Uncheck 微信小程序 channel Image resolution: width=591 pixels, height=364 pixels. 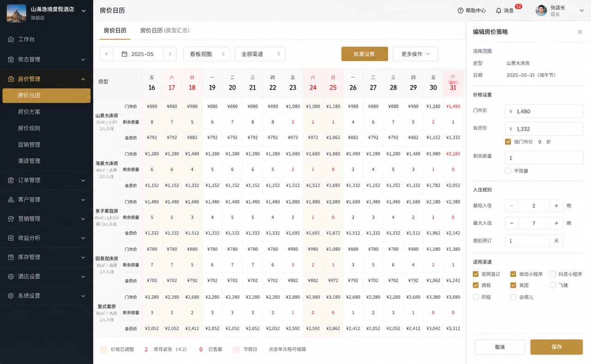pos(513,274)
